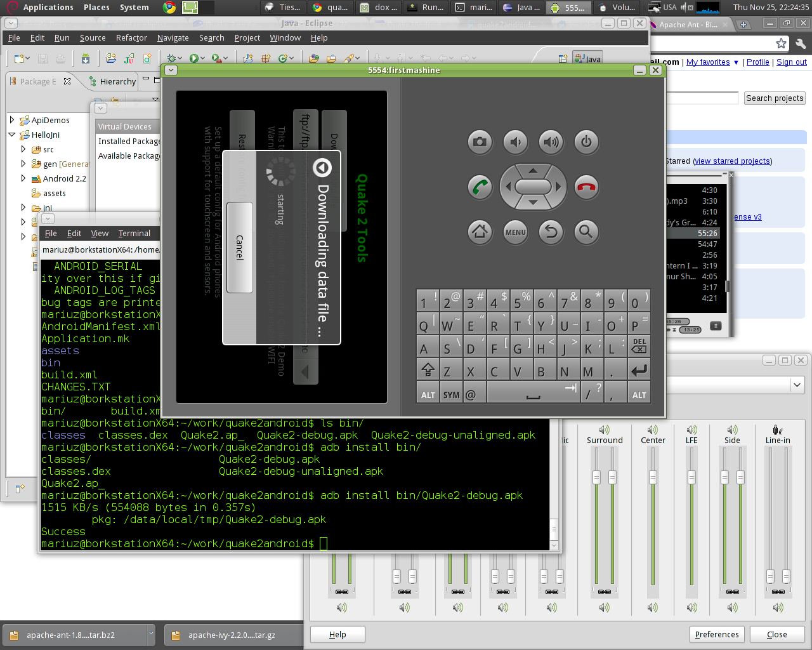Bookmark page with Chrome star icon

781,44
